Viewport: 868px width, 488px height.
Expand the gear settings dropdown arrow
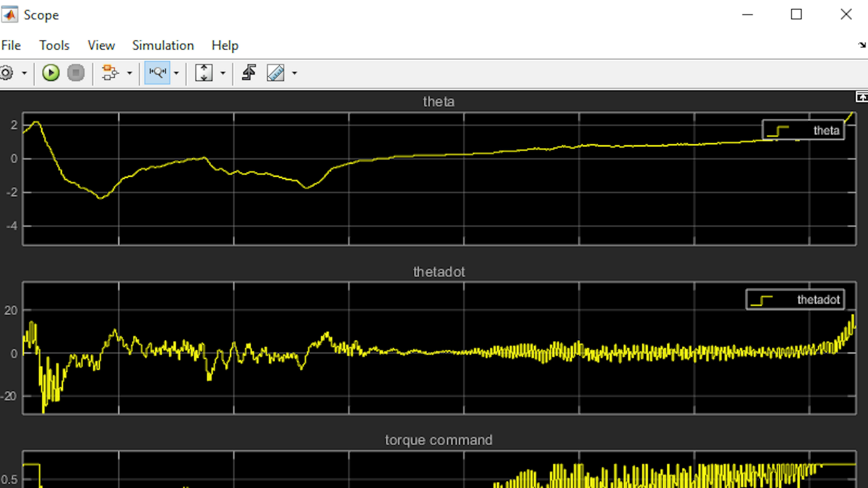click(x=24, y=73)
